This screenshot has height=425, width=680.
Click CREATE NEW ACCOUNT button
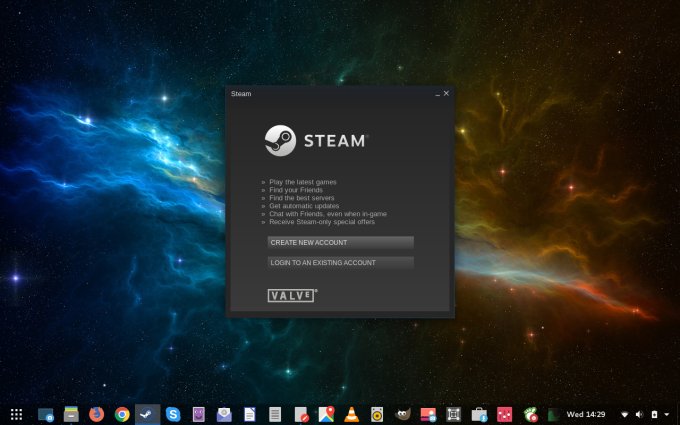pos(340,242)
